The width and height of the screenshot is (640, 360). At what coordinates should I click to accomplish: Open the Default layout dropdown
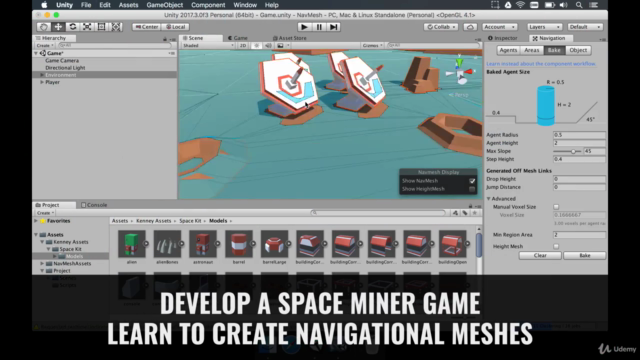pyautogui.click(x=585, y=27)
